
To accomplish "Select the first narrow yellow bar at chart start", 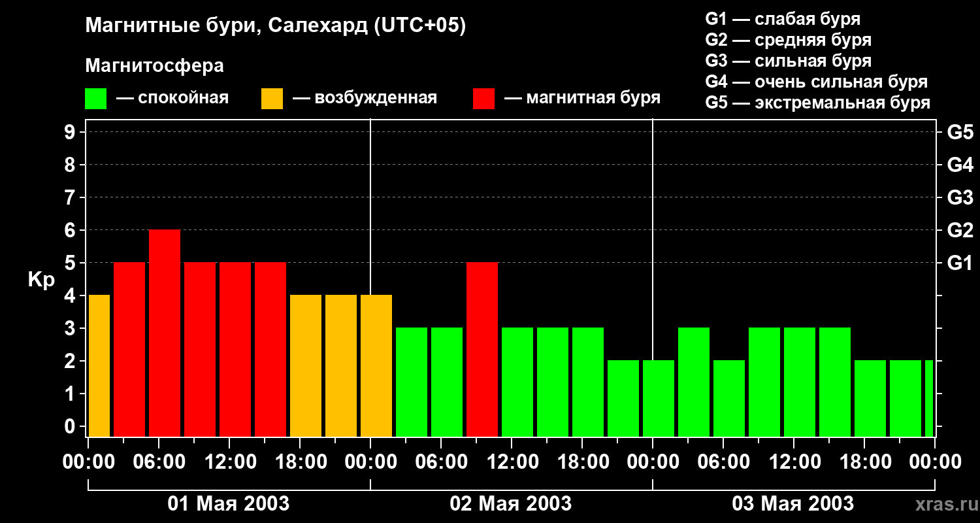I will (x=99, y=365).
